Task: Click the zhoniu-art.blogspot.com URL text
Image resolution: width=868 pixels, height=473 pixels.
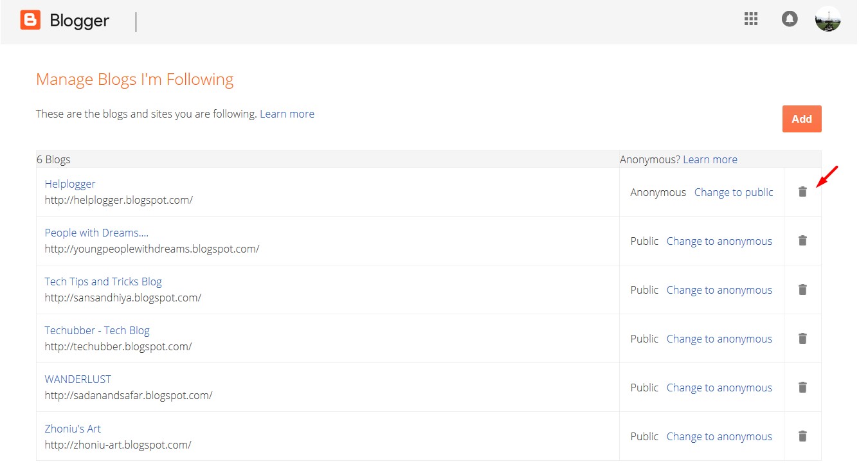Action: (x=118, y=444)
